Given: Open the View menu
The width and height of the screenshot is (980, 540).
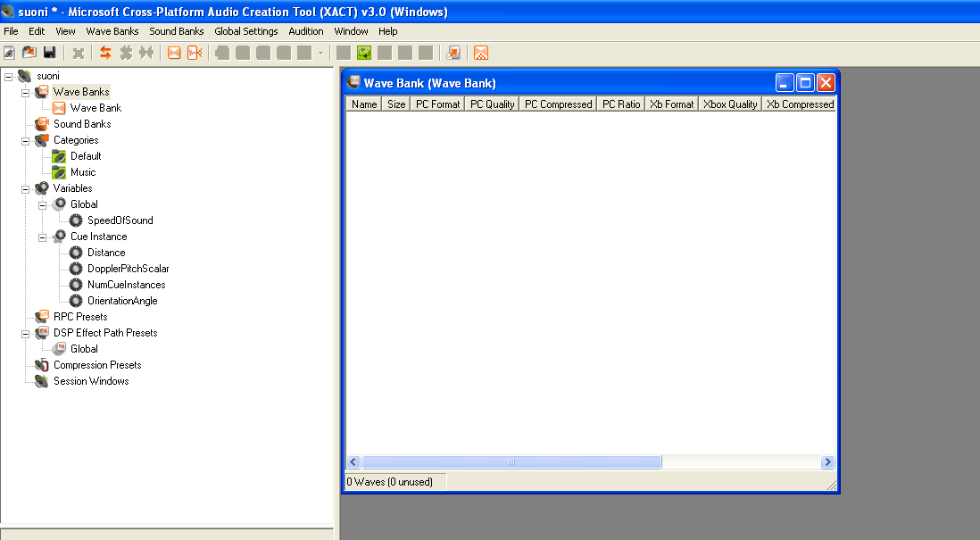Looking at the screenshot, I should click(x=65, y=31).
